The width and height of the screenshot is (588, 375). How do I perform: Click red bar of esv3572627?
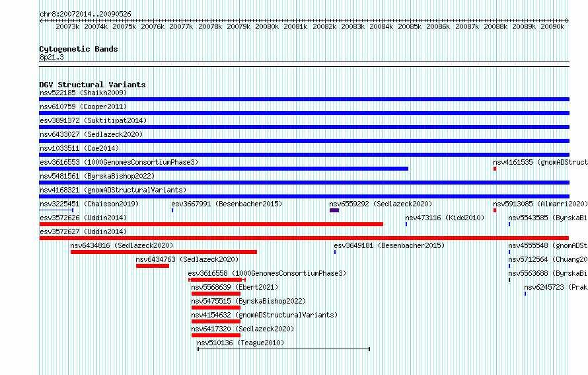304,238
